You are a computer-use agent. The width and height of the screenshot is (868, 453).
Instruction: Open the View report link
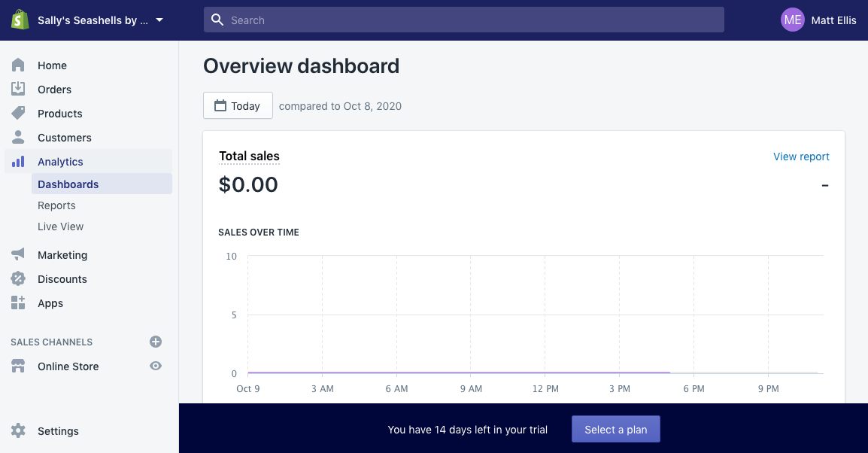(801, 157)
